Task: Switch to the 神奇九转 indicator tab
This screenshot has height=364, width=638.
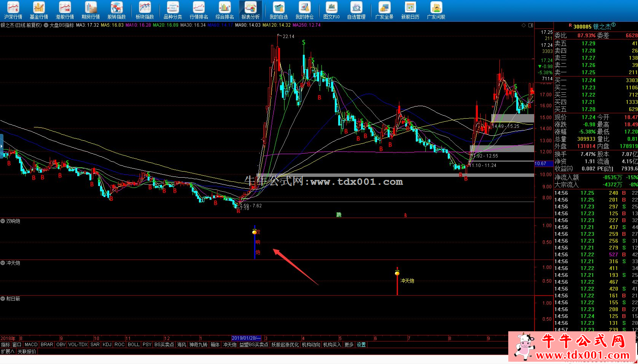Action: 199,345
